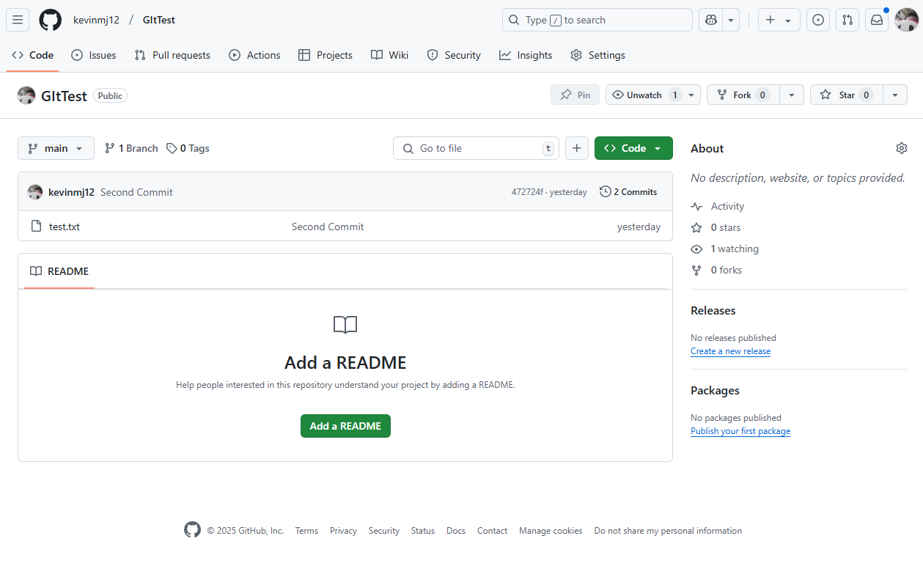923x588 pixels.
Task: Open the Copilot chat icon
Action: [710, 20]
